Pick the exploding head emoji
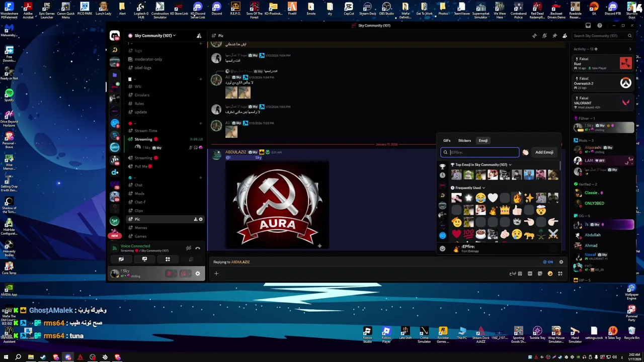644x362 pixels. [541, 210]
